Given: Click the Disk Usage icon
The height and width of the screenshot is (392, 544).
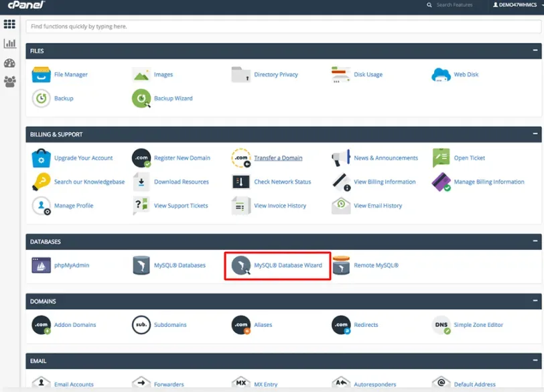Looking at the screenshot, I should click(x=341, y=74).
